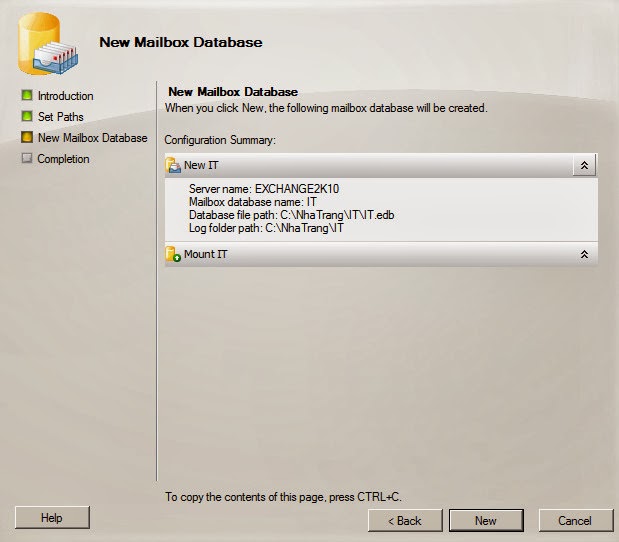The image size is (619, 542).
Task: Select the New Mailbox Database wizard step
Action: (93, 138)
